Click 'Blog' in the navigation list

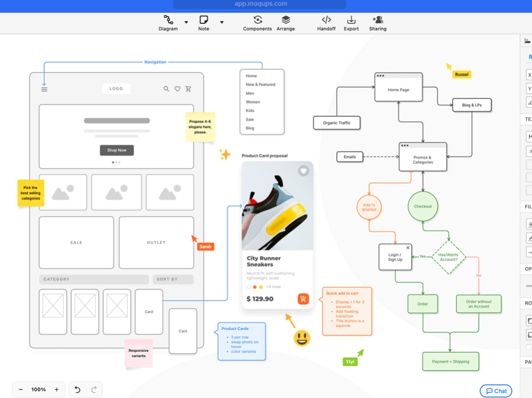point(250,128)
